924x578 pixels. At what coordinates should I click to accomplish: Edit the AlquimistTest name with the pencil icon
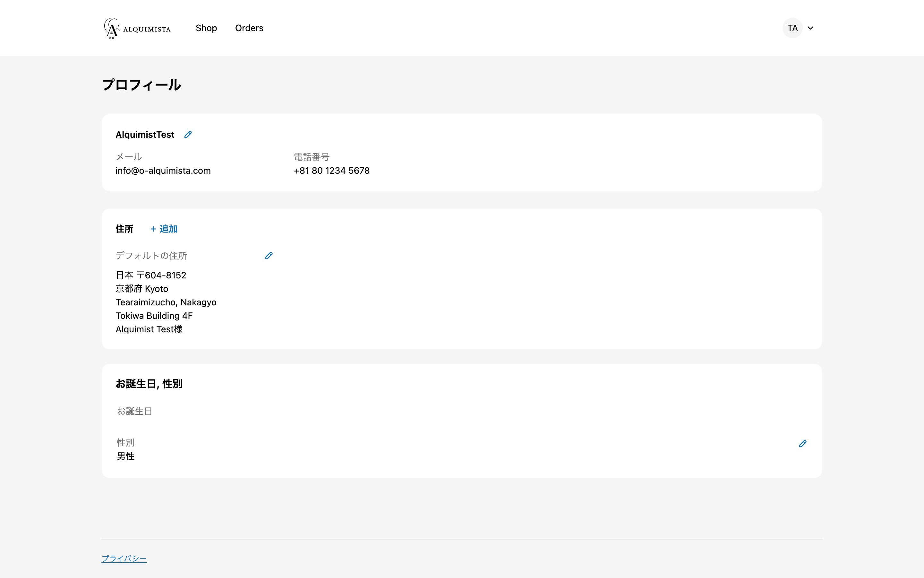tap(188, 135)
